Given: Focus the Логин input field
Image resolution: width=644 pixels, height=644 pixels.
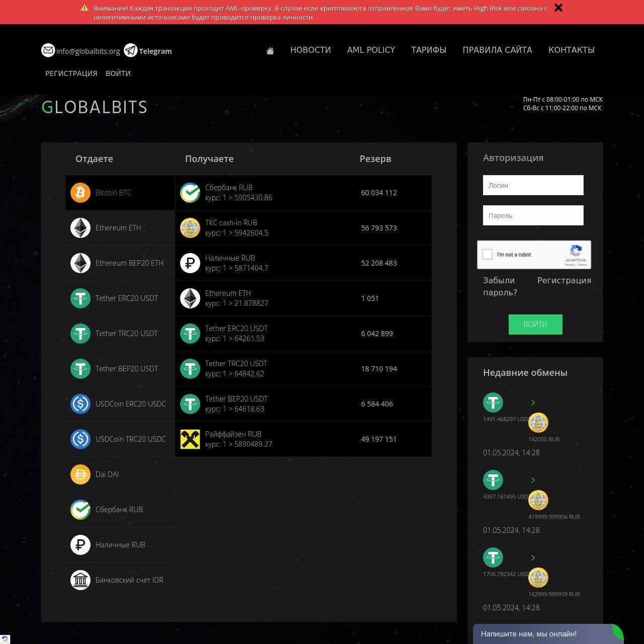Looking at the screenshot, I should [533, 185].
